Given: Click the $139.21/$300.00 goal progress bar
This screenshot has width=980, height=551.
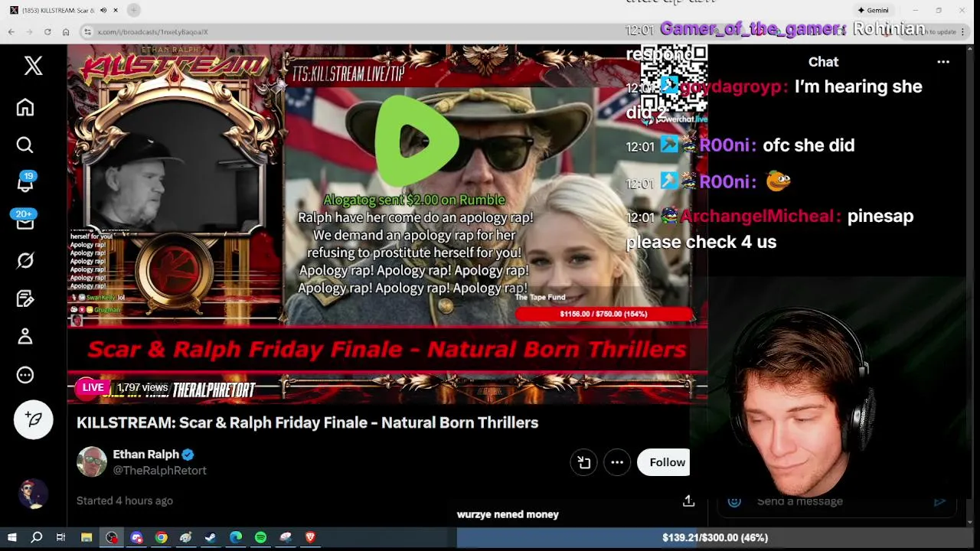Looking at the screenshot, I should click(715, 537).
